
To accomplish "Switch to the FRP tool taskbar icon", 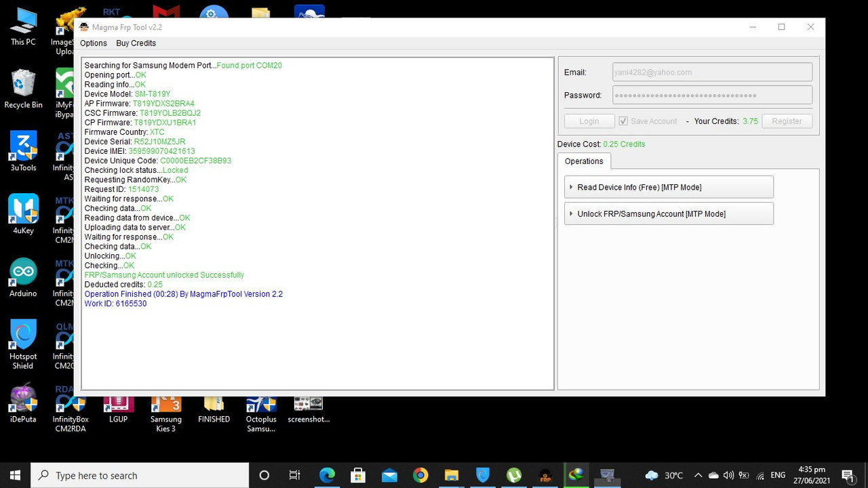I will pyautogui.click(x=545, y=475).
